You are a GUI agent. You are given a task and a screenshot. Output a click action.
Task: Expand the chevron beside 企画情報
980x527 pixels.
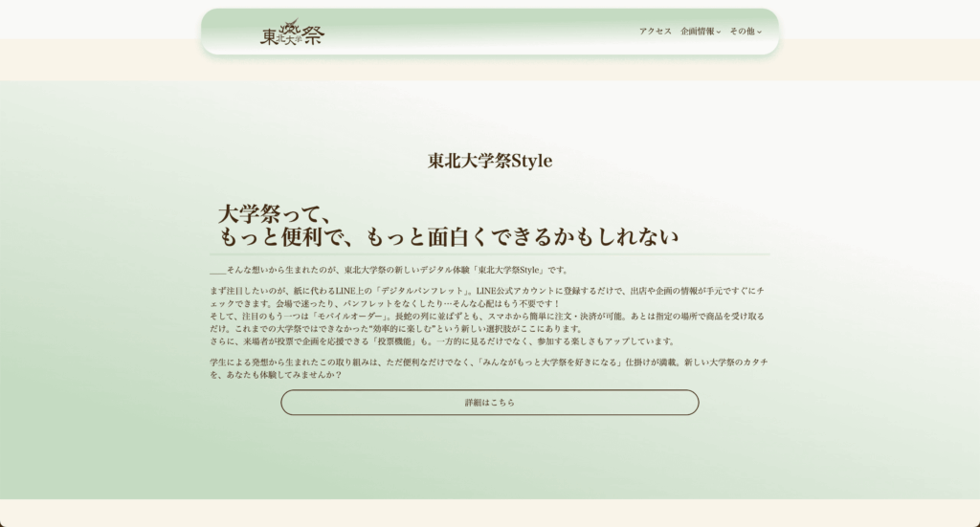[719, 33]
